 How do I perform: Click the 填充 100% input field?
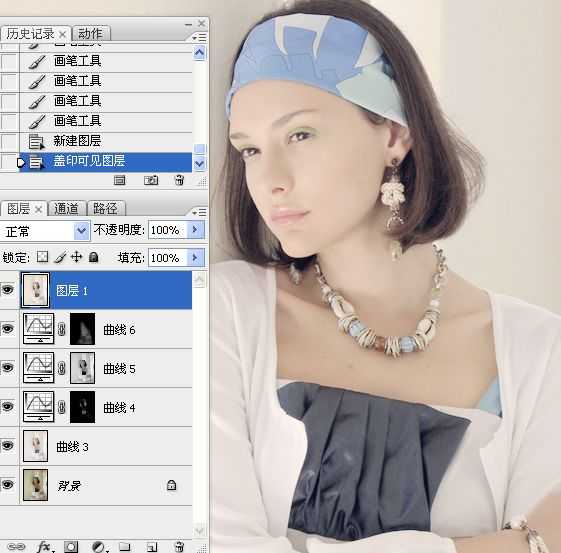[x=167, y=258]
